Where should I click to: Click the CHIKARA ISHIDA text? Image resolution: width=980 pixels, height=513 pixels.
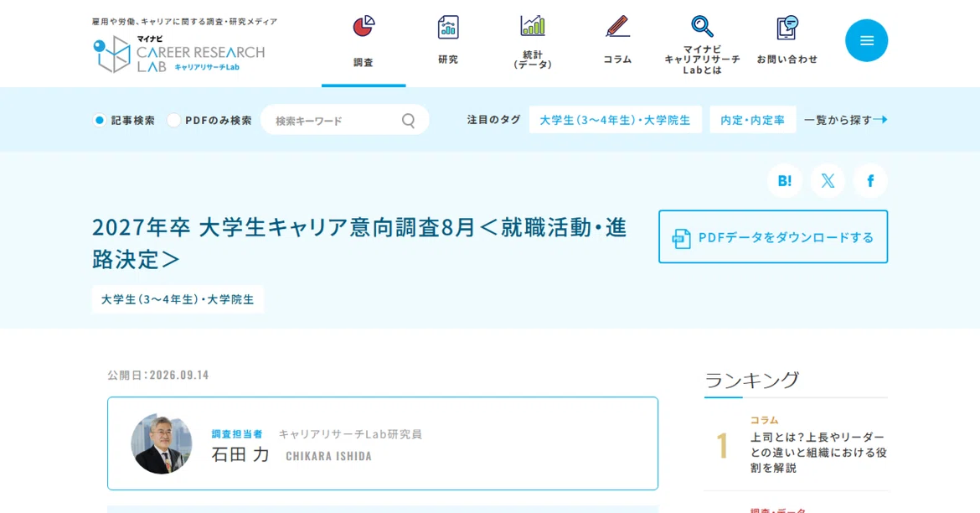328,456
